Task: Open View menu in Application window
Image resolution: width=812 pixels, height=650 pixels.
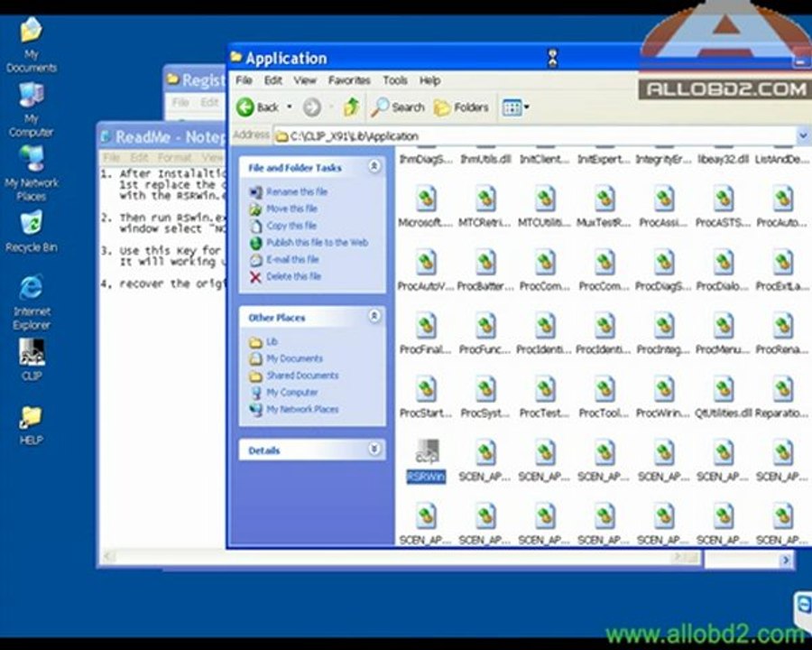Action: [305, 80]
